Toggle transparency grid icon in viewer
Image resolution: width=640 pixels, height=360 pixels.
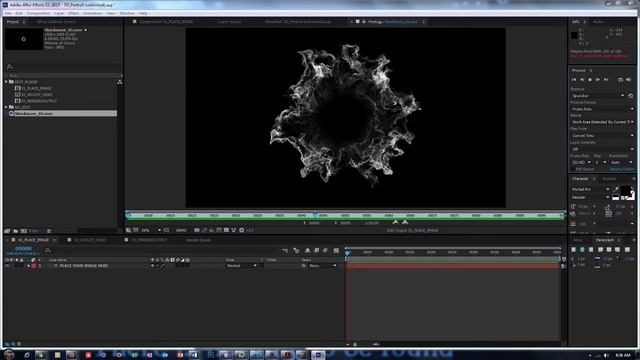(226, 231)
